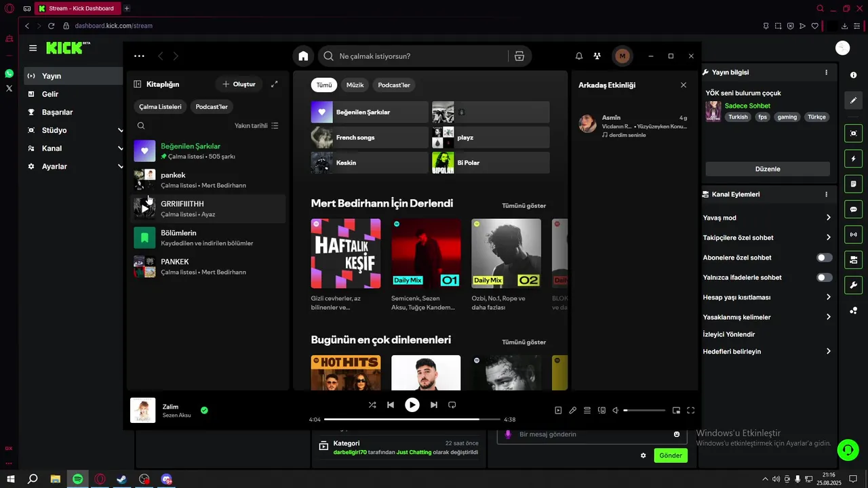Open connect to device icon

point(601,410)
